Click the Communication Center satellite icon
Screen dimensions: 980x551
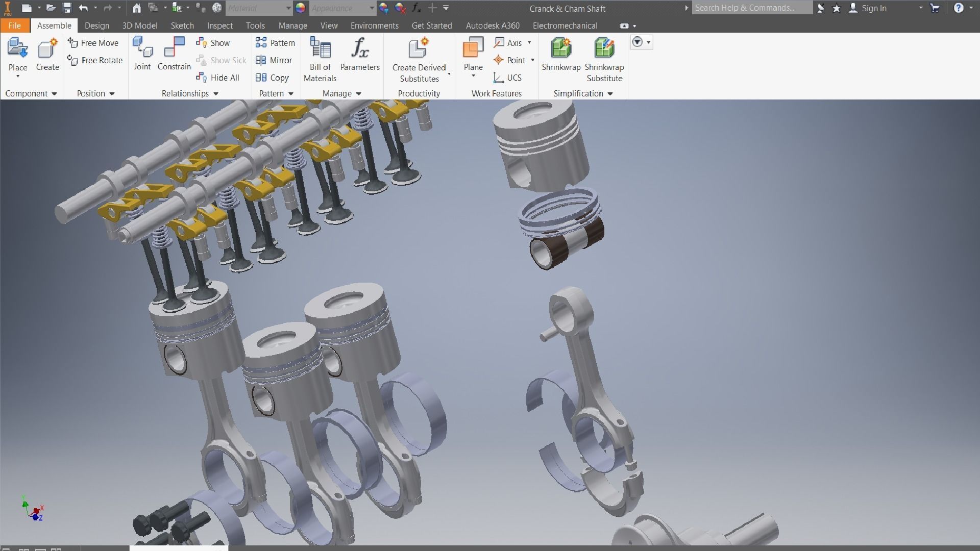tap(820, 8)
